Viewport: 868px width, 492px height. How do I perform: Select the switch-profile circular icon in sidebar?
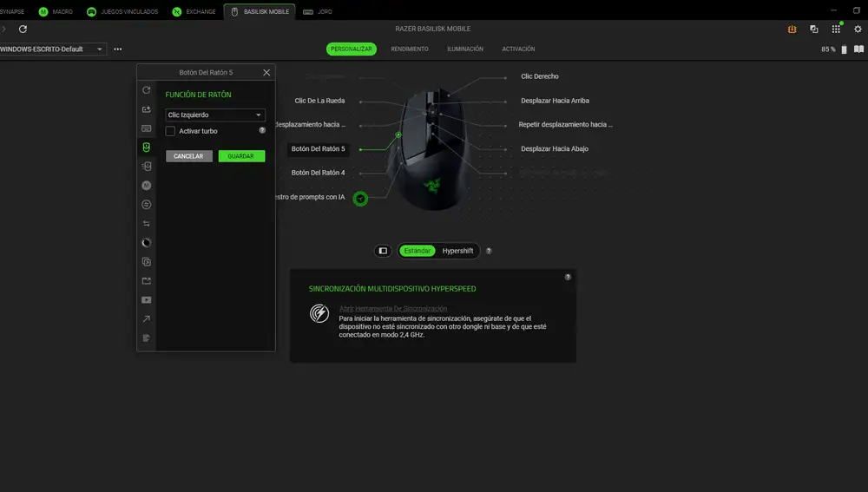pos(146,205)
